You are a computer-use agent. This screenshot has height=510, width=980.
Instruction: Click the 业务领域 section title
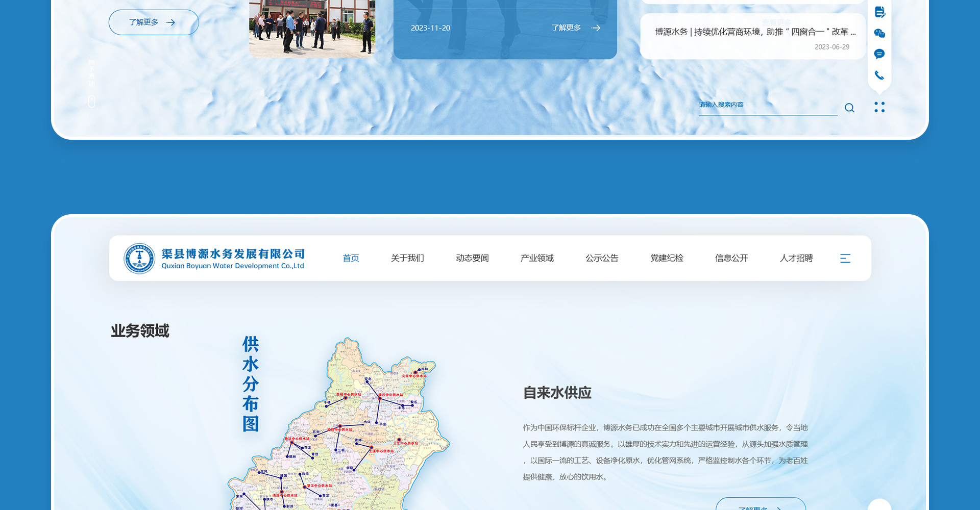coord(140,331)
